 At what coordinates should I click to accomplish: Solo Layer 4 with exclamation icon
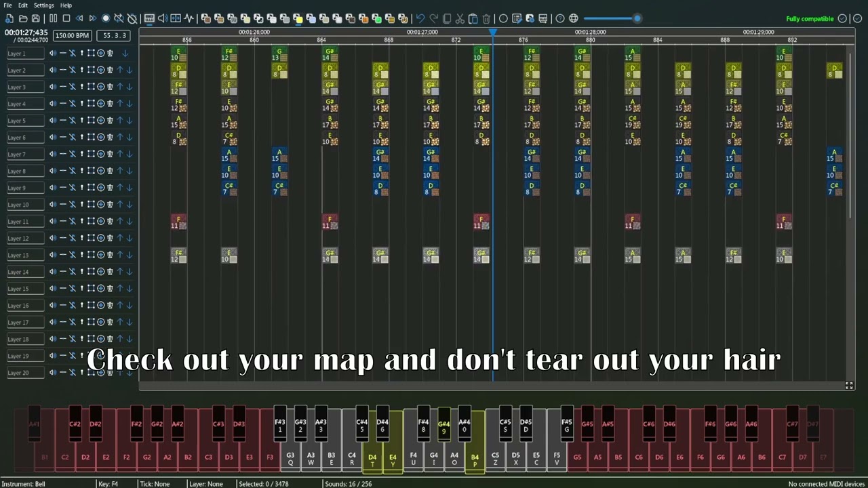pos(82,104)
